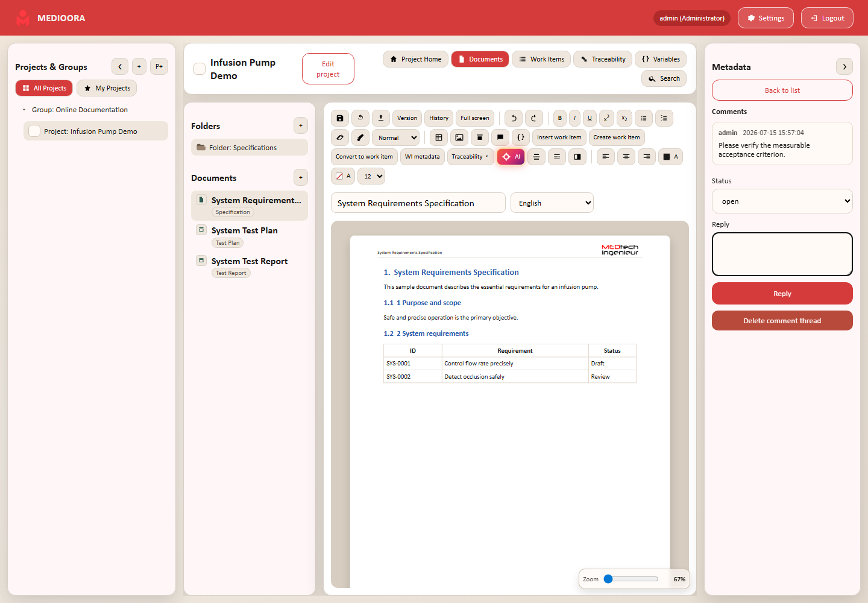Click the Zoom slider handle
Screen dimensions: 868x603
pyautogui.click(x=608, y=579)
